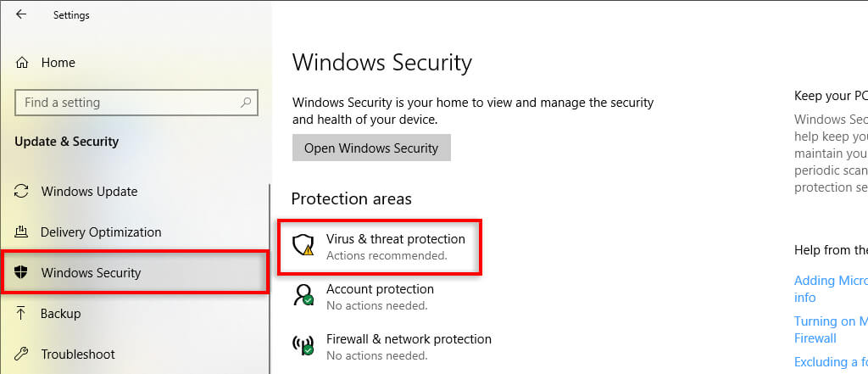Open Account protection area
Screen dimensions: 868x374
(x=380, y=289)
